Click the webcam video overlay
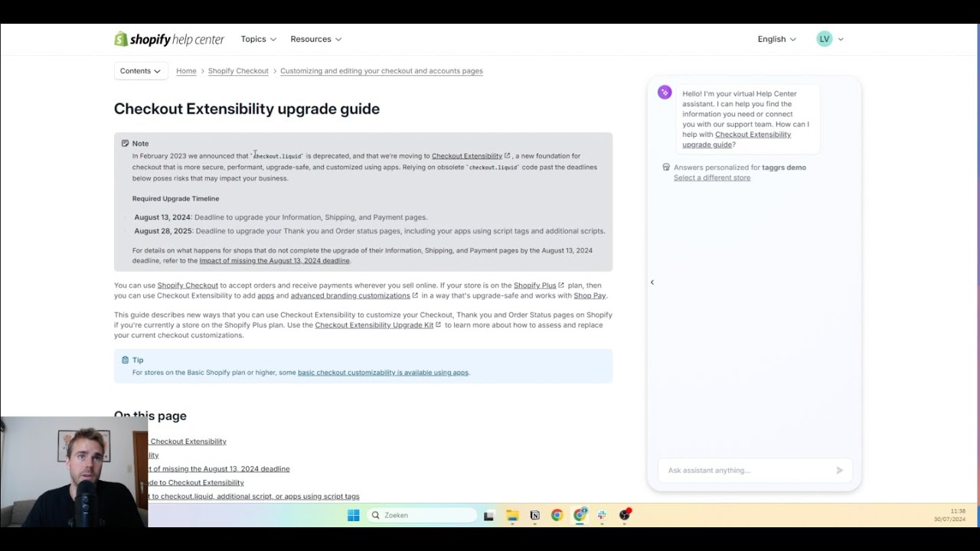 tap(73, 472)
